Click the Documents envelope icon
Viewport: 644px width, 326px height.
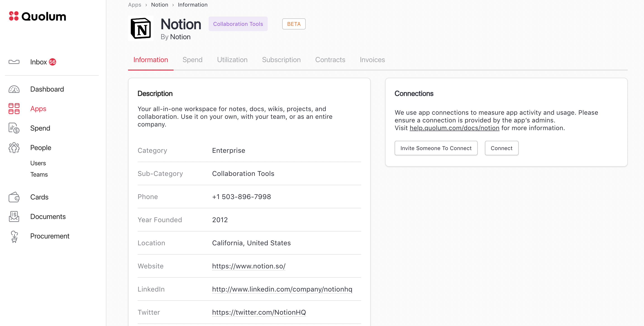pyautogui.click(x=14, y=216)
